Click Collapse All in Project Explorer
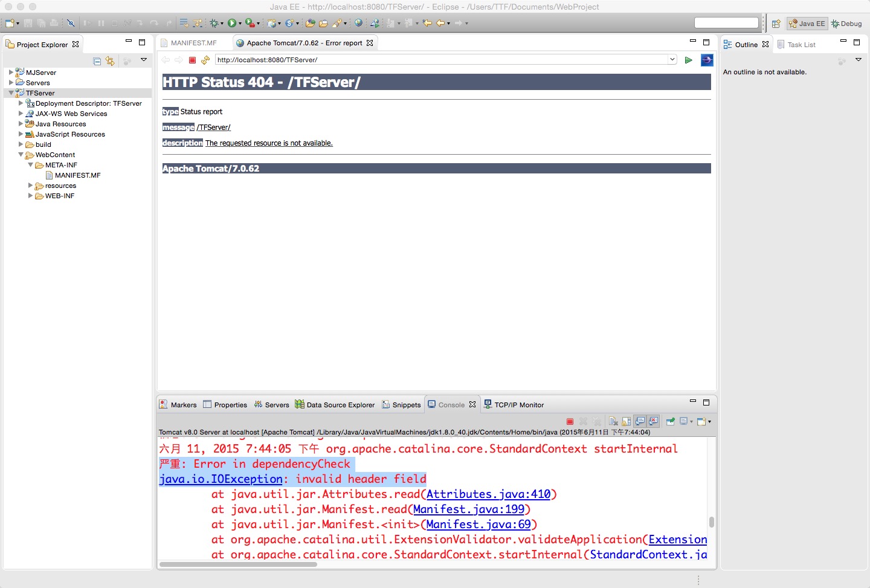 pyautogui.click(x=97, y=61)
